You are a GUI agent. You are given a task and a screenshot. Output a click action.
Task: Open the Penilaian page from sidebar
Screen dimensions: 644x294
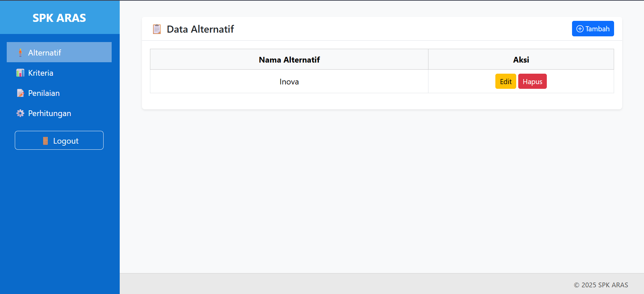click(x=44, y=93)
